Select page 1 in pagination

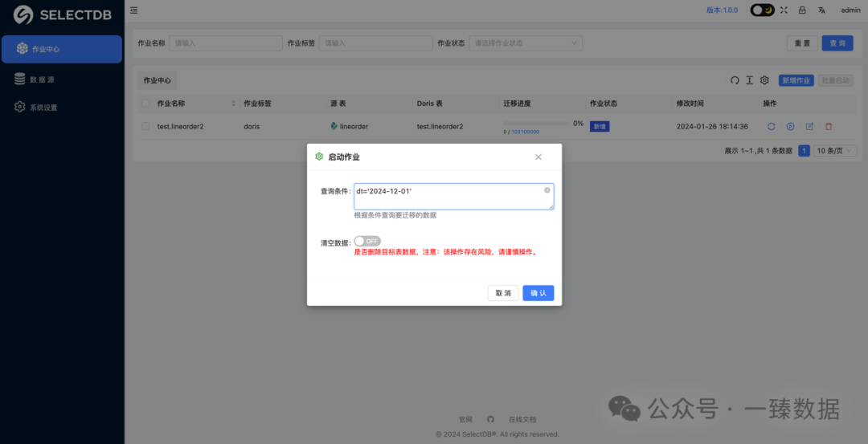tap(805, 150)
